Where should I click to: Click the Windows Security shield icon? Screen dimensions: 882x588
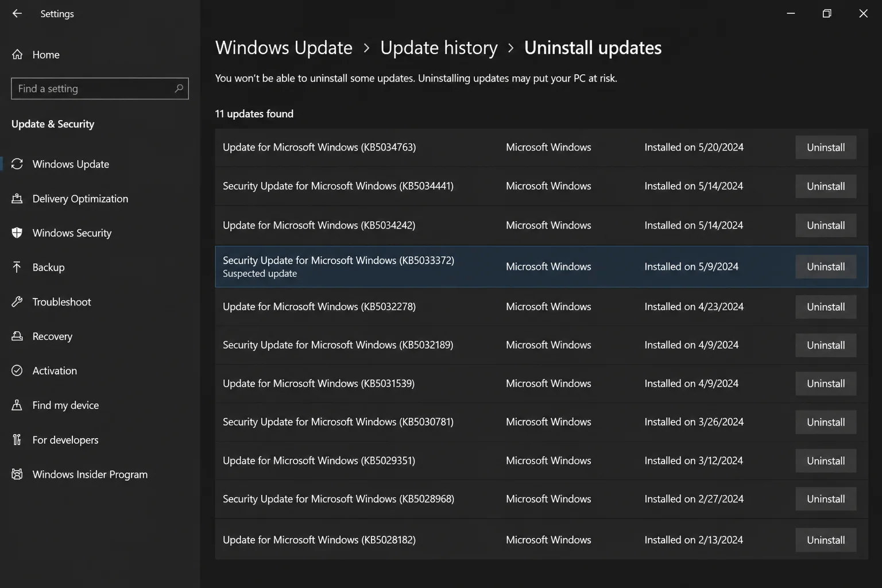pyautogui.click(x=17, y=233)
